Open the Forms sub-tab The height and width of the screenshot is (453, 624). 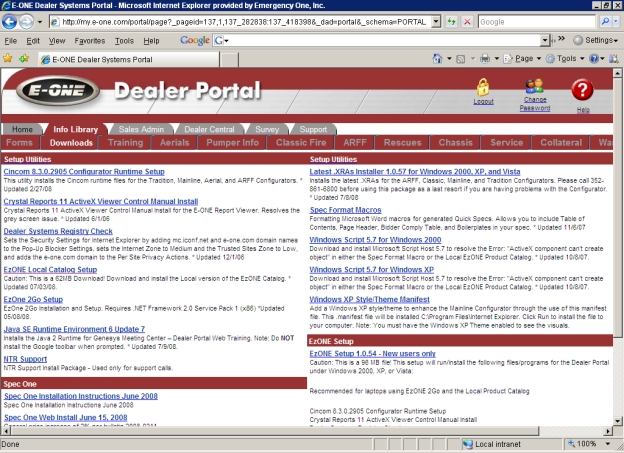(20, 143)
